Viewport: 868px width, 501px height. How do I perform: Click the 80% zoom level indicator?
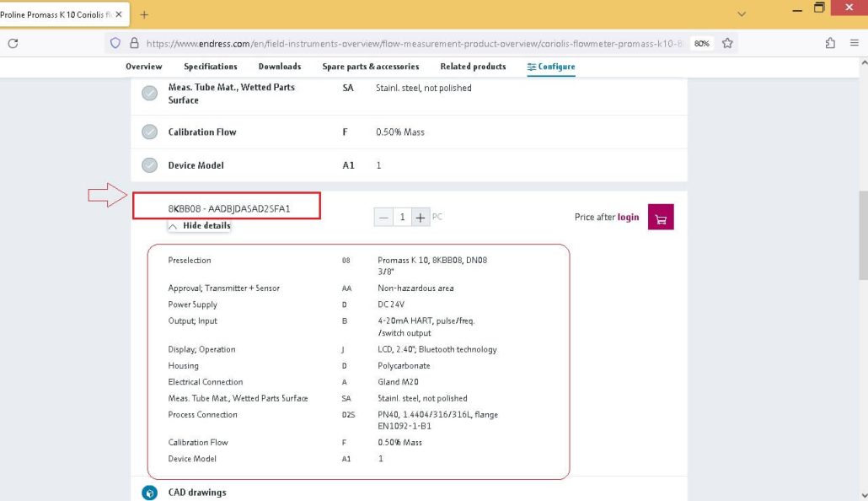point(702,43)
